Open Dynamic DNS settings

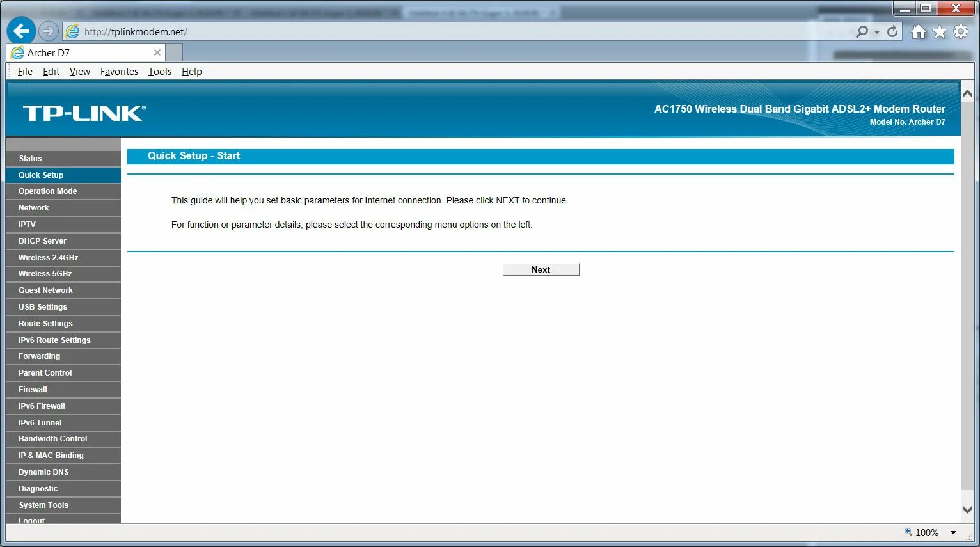(x=63, y=472)
